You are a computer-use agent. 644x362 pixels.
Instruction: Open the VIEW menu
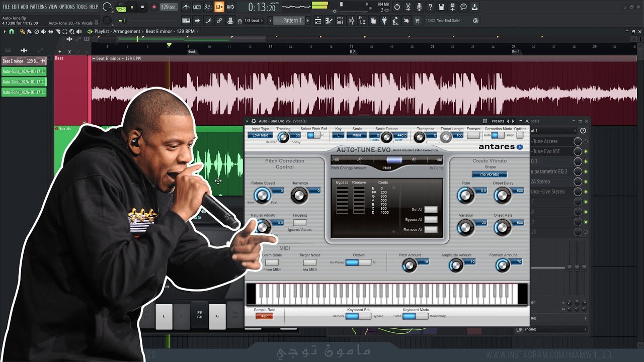53,7
